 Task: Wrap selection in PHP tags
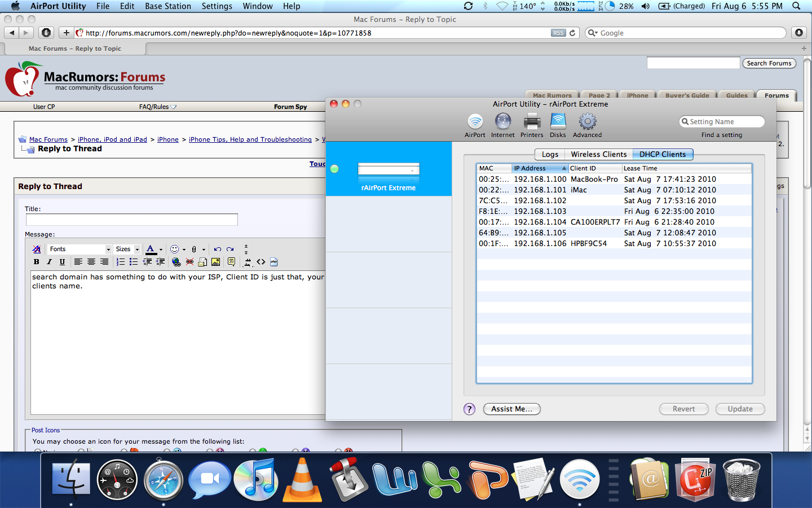pyautogui.click(x=274, y=262)
